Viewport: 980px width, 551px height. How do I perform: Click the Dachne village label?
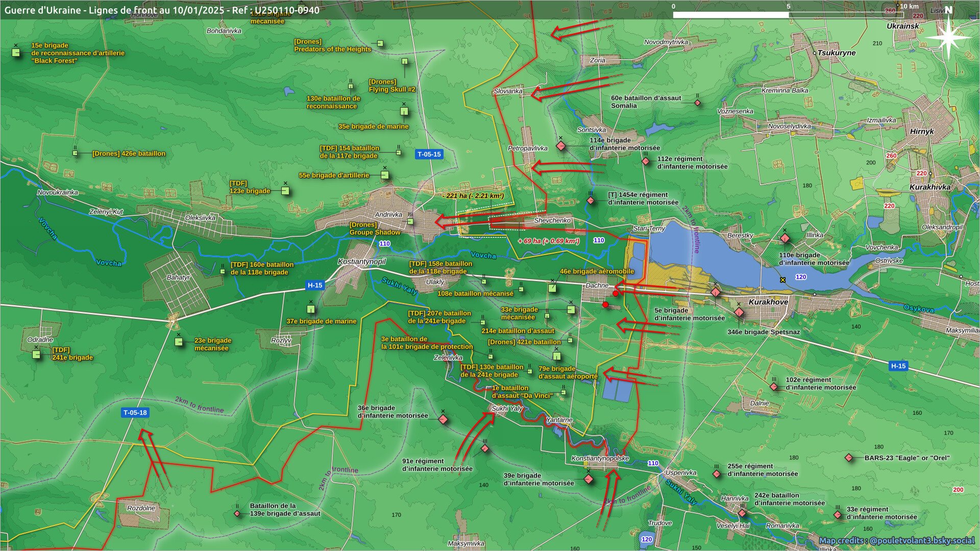pos(597,285)
